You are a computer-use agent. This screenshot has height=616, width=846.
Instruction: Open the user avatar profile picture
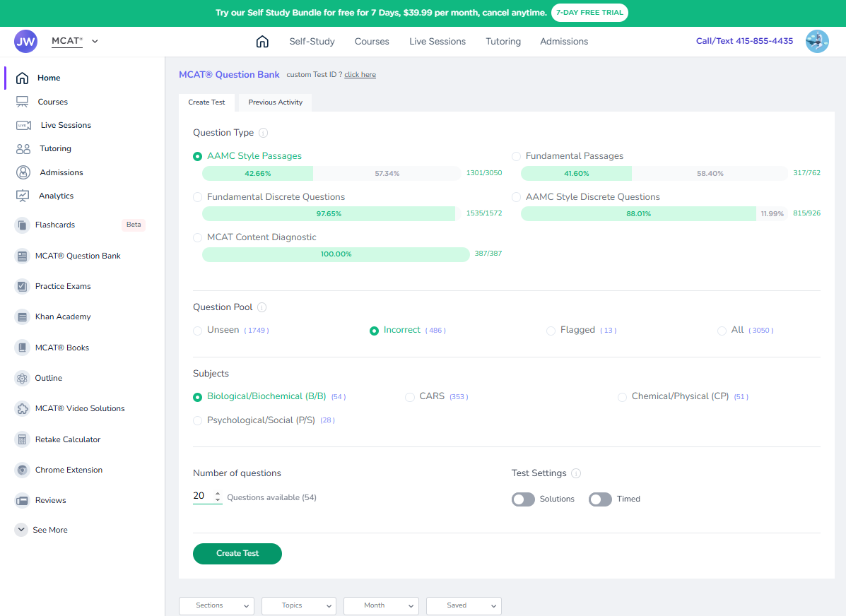[x=817, y=41]
